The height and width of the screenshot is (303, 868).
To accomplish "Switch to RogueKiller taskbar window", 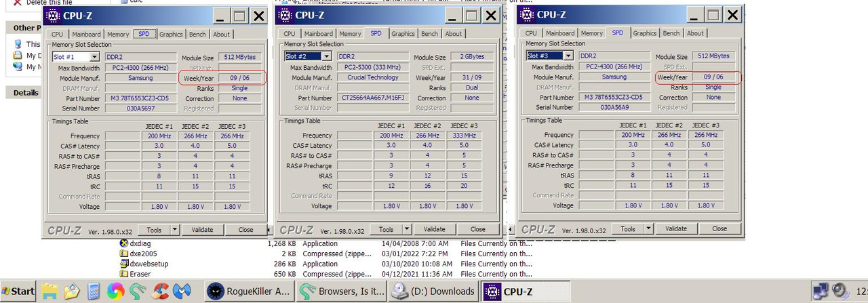I will point(251,291).
